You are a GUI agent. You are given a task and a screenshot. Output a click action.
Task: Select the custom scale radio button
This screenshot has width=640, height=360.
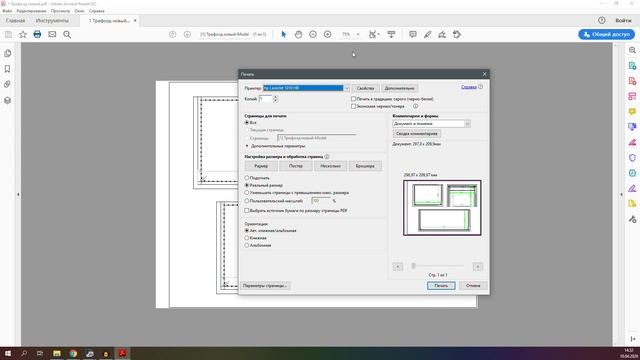click(247, 201)
